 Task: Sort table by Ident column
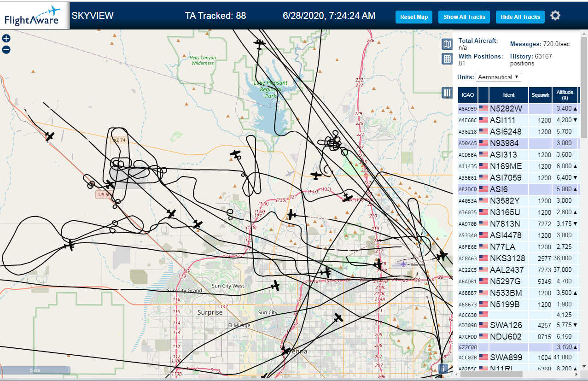click(x=509, y=95)
